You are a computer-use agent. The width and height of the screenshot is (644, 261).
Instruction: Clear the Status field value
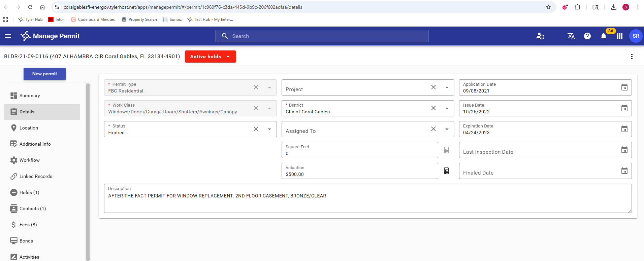(256, 129)
